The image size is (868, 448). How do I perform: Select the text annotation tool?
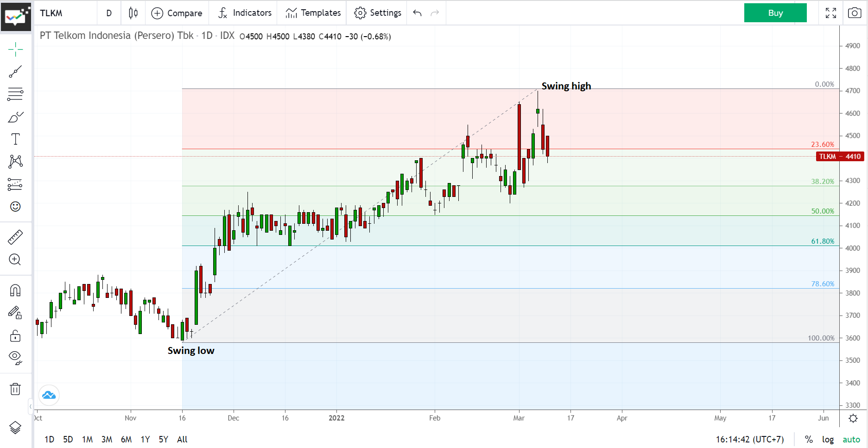(x=15, y=139)
